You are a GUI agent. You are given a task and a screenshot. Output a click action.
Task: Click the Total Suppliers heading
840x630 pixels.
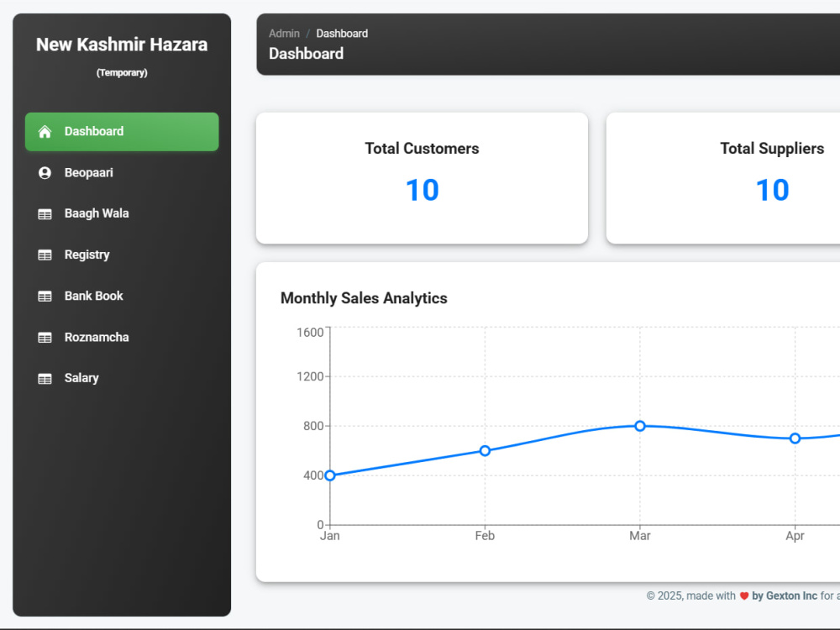coord(772,149)
